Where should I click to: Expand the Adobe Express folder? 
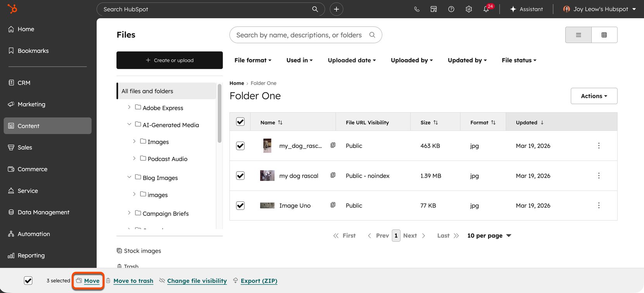click(x=129, y=107)
